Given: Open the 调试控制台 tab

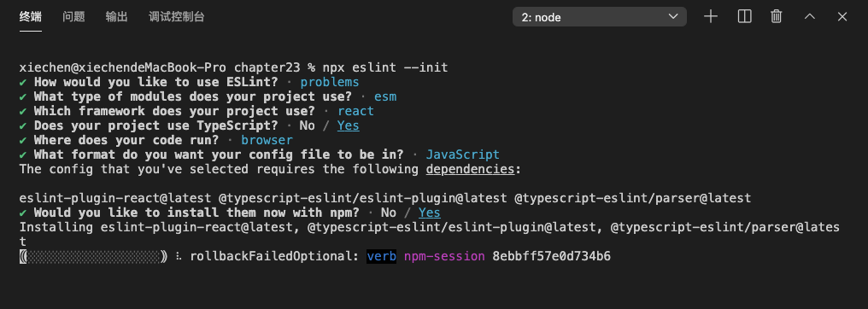Looking at the screenshot, I should (x=177, y=16).
